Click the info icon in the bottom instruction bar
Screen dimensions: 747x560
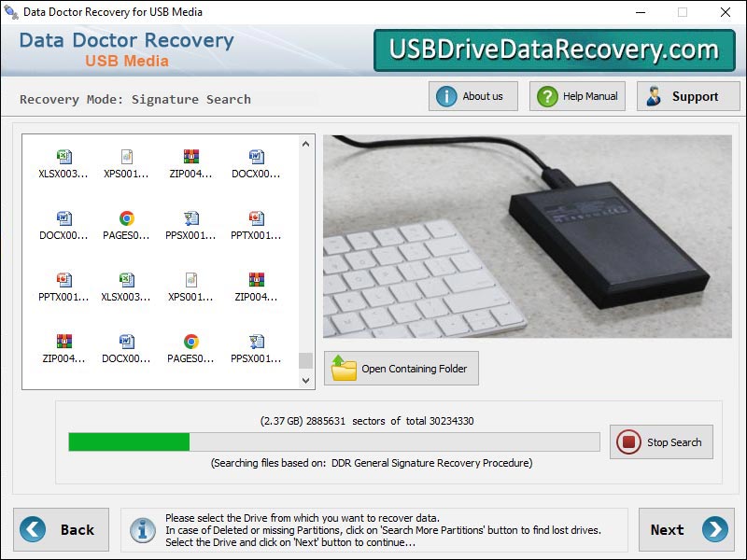point(141,530)
